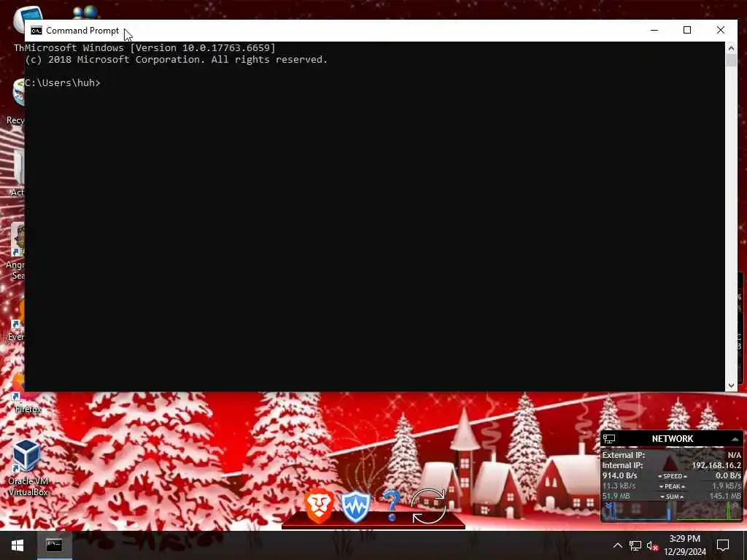This screenshot has width=747, height=560.
Task: Open the Action Center notifications icon
Action: [x=723, y=545]
